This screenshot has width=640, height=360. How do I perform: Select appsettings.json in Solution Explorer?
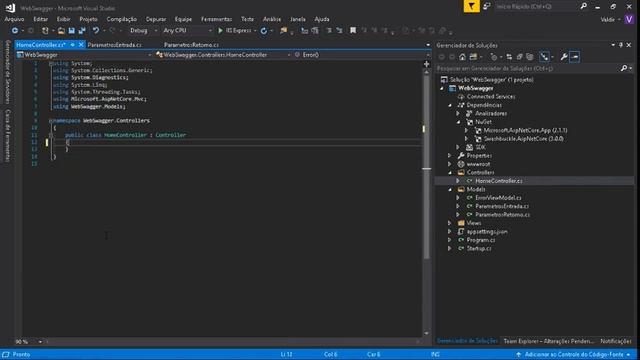[487, 232]
